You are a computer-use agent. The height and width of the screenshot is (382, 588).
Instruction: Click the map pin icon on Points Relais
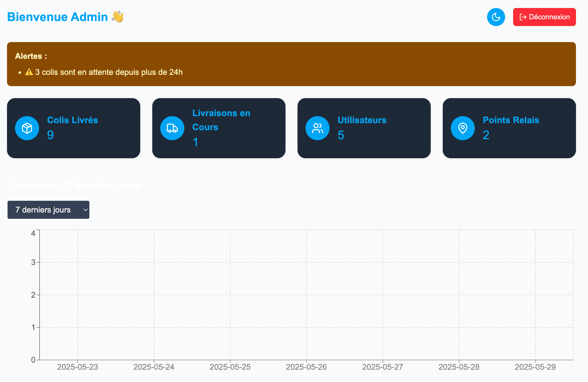click(463, 128)
